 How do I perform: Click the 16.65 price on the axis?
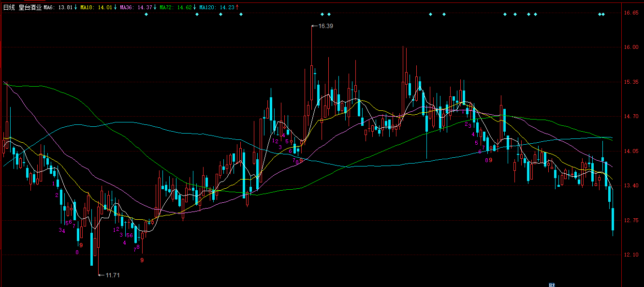coord(631,14)
